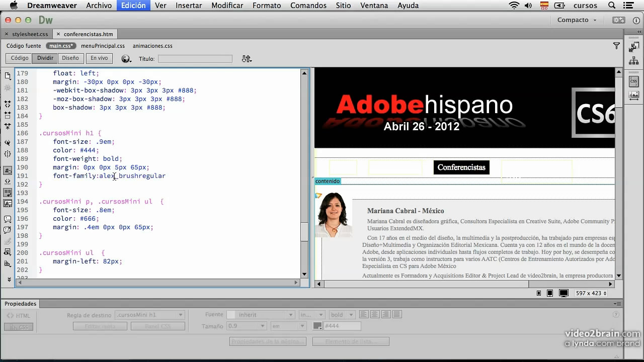Expand all icon in coding toolbar
644x362 pixels.
tap(8, 126)
